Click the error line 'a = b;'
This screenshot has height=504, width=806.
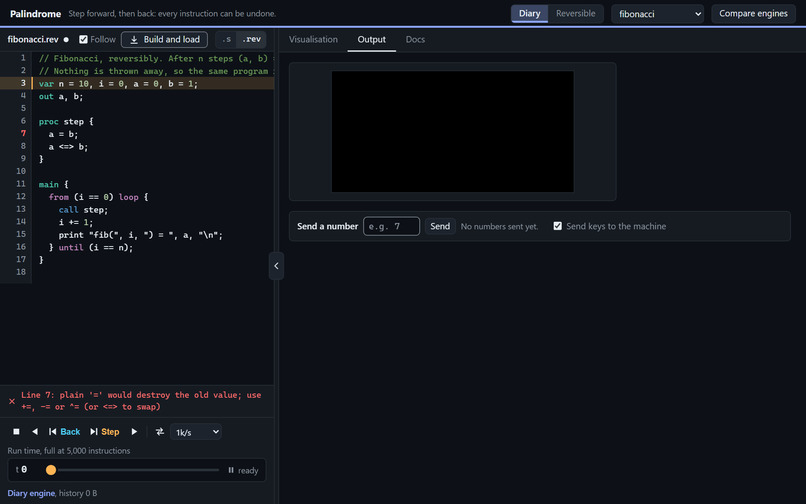click(x=63, y=134)
